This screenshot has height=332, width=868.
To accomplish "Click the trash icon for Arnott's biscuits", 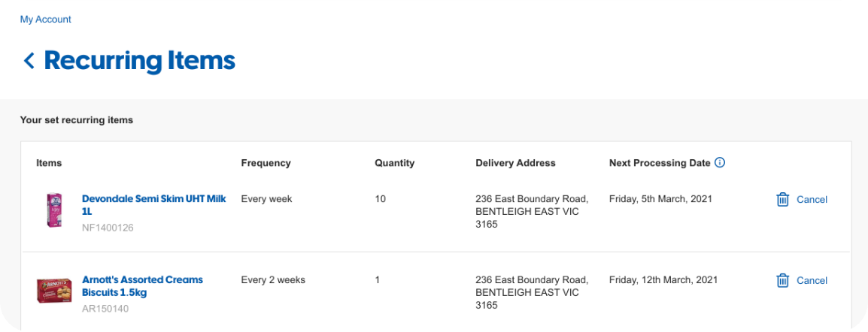I will pyautogui.click(x=782, y=281).
